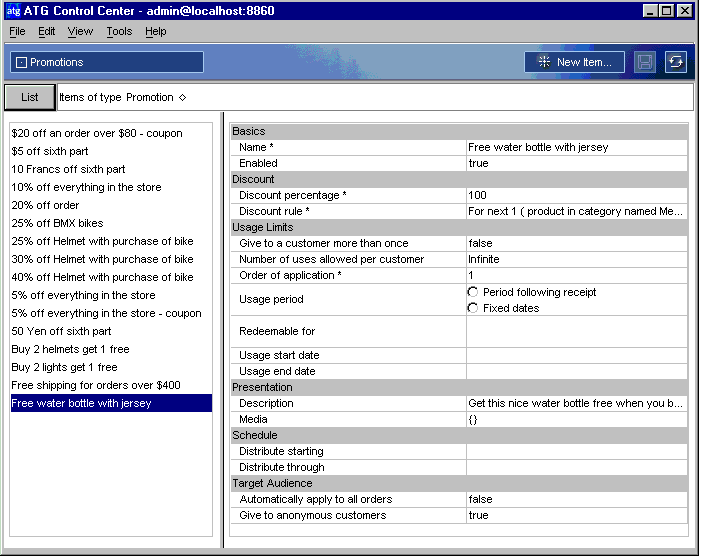The height and width of the screenshot is (559, 701).
Task: Click the Distribute starting value cell
Action: [577, 451]
